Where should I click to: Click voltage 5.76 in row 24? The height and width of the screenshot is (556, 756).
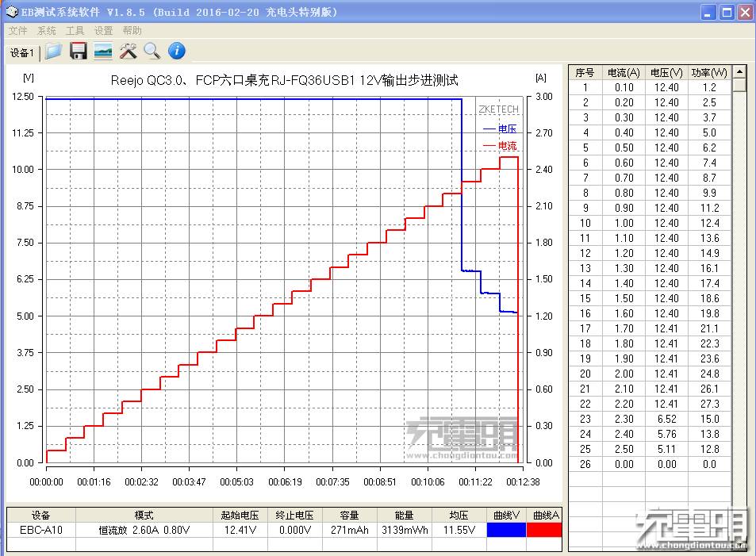(x=666, y=434)
